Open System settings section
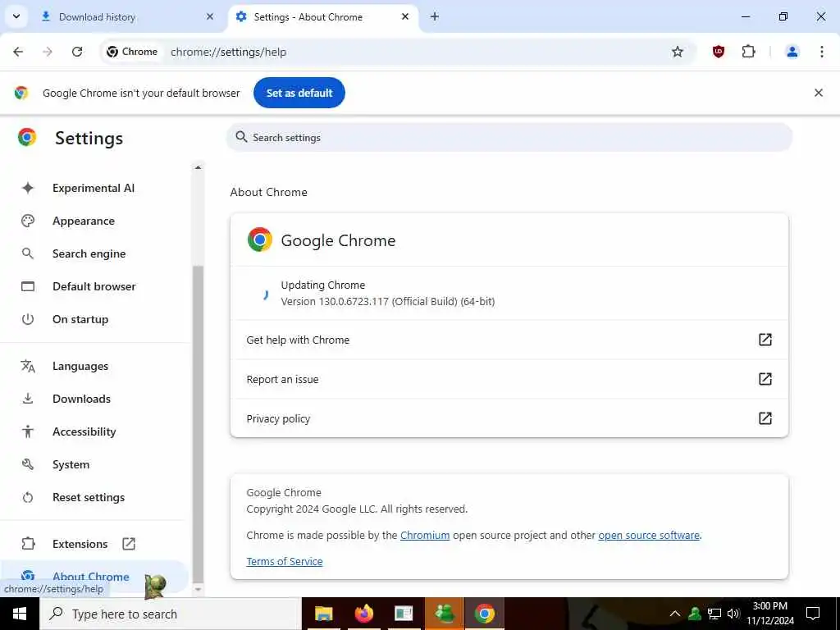The image size is (840, 630). pyautogui.click(x=71, y=464)
